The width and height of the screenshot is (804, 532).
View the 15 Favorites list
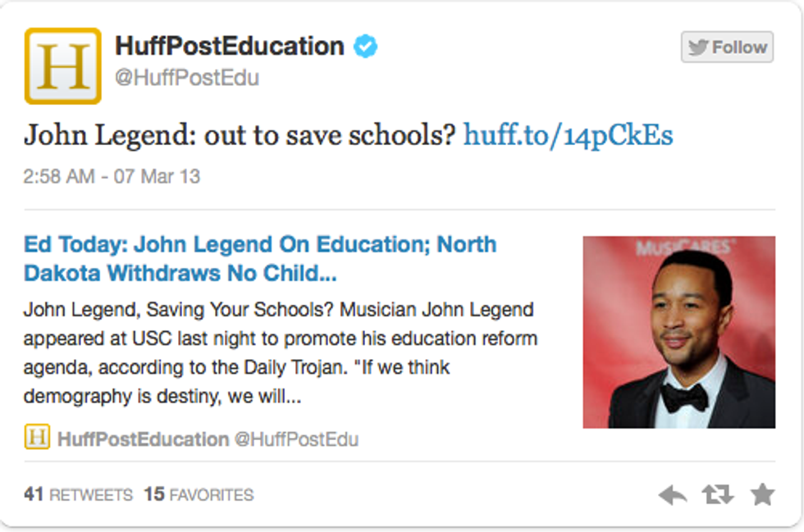point(199,495)
